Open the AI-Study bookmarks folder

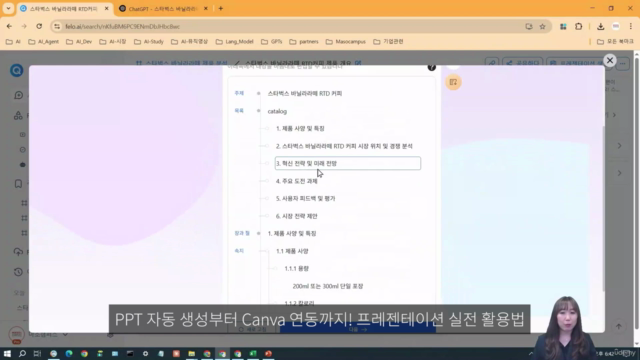[149, 42]
